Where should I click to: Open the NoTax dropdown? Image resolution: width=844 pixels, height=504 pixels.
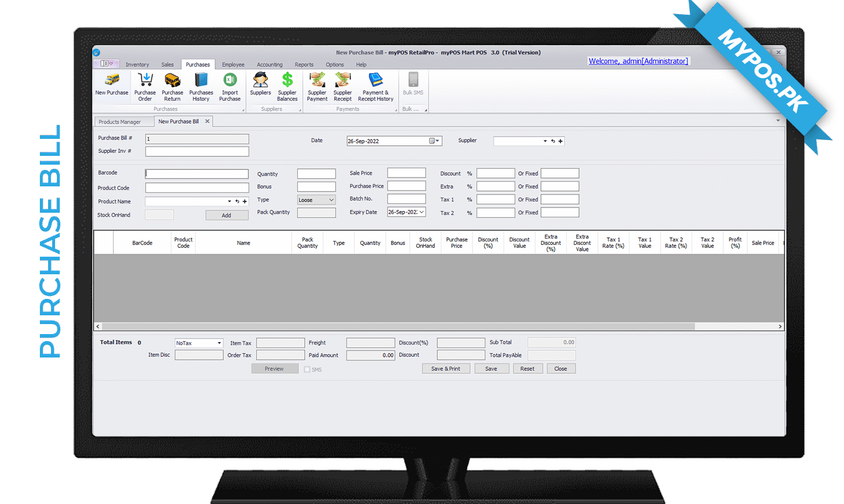tap(219, 343)
